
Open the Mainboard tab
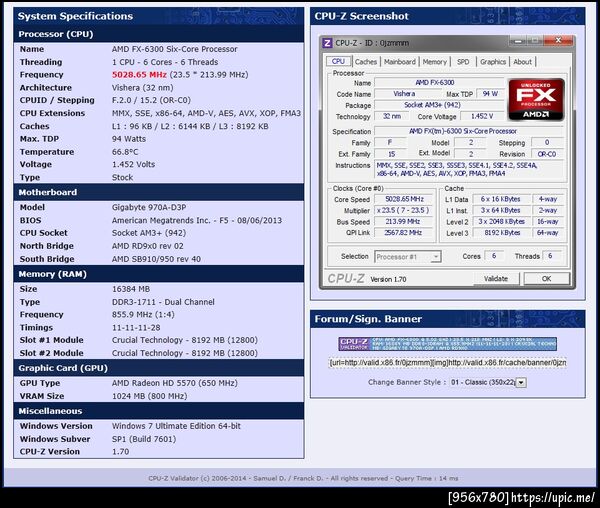399,62
